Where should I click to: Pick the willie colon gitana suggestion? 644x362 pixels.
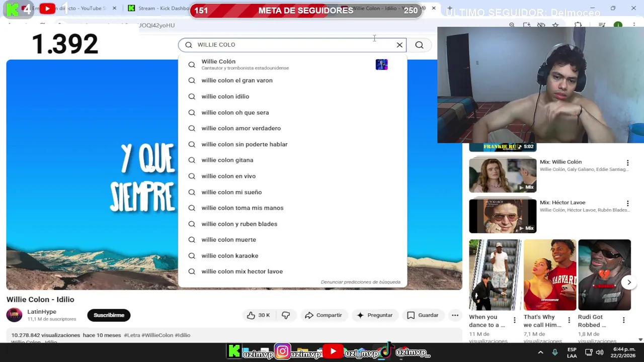tap(292, 160)
